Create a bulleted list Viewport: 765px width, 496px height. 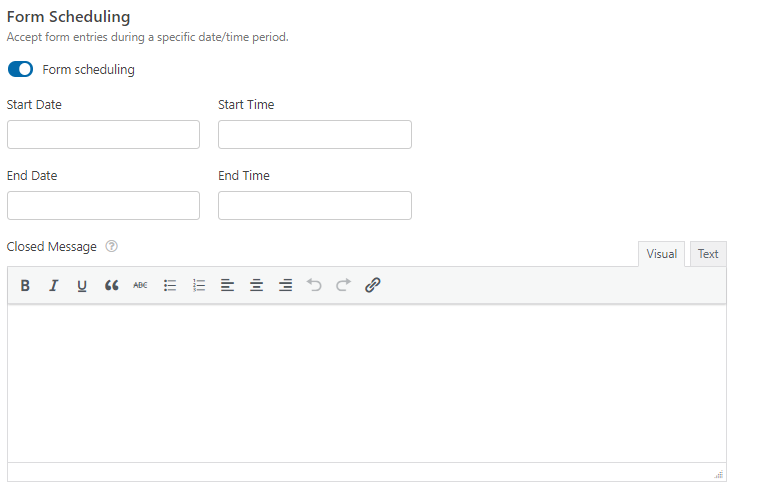click(x=170, y=285)
